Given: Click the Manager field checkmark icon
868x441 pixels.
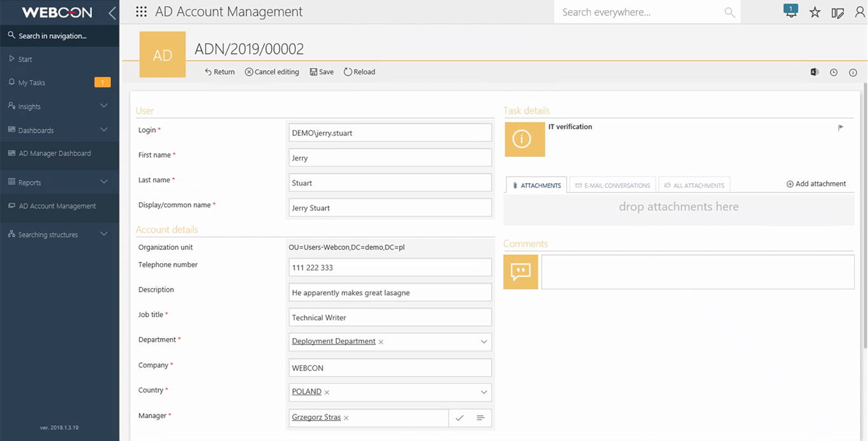Looking at the screenshot, I should point(459,417).
